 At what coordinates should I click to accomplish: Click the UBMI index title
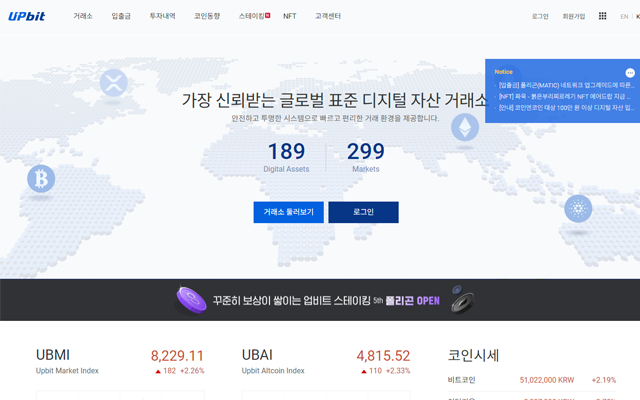tap(53, 355)
